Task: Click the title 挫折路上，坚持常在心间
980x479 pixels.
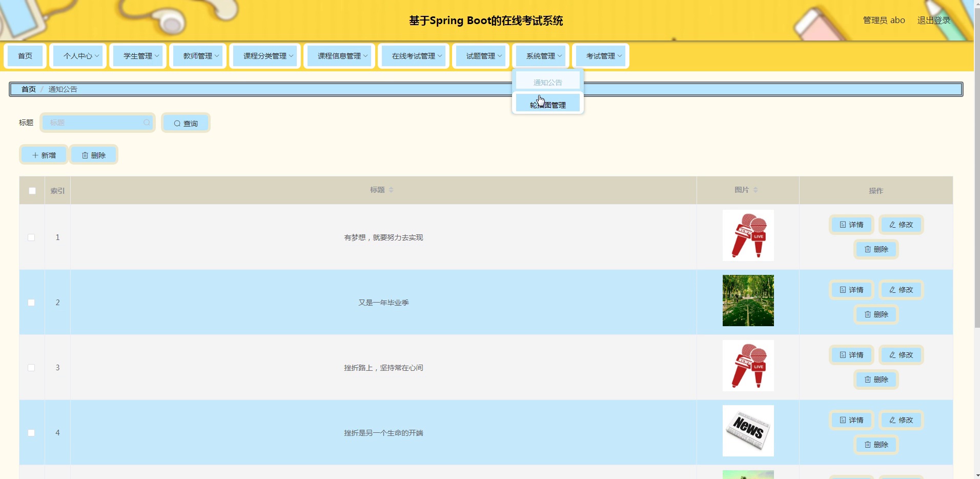Action: pos(383,368)
